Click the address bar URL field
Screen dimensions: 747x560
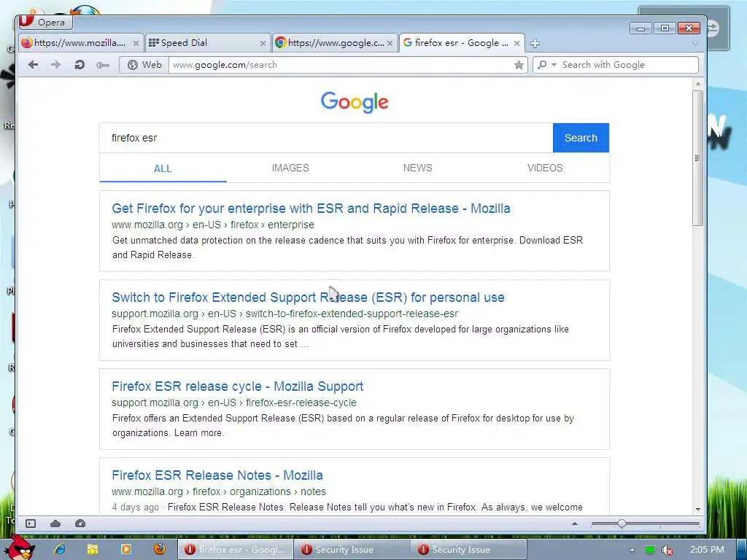click(x=341, y=65)
